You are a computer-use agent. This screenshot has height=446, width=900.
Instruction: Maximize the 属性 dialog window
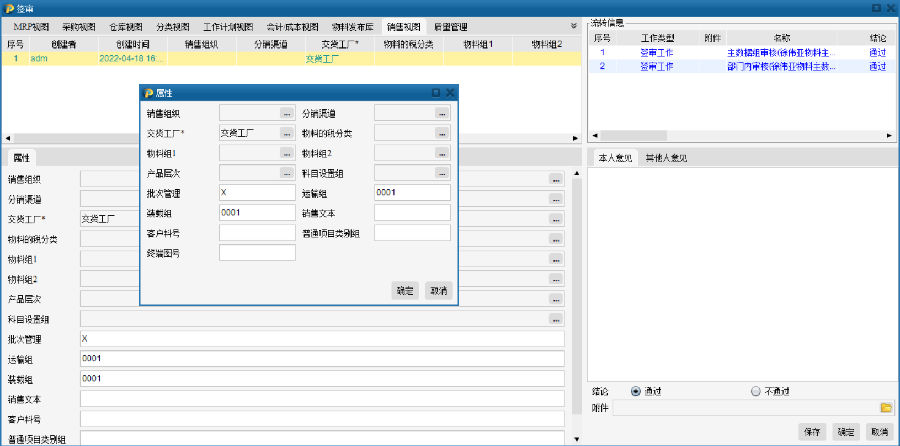tap(435, 92)
